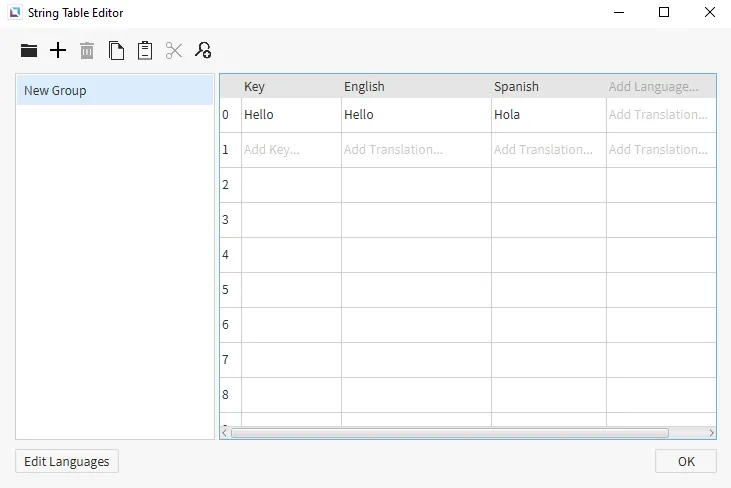Click the open folder icon in toolbar
Viewport: 731px width, 488px height.
click(29, 51)
